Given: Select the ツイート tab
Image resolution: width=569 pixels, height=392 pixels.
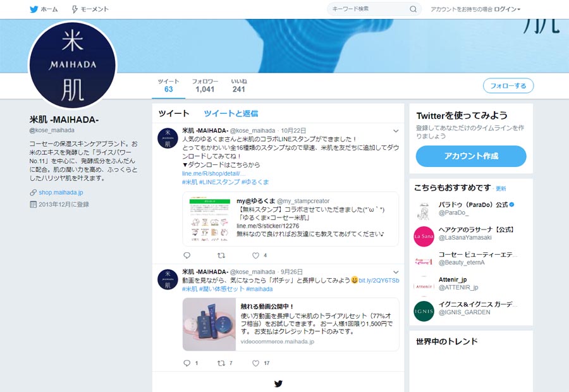Looking at the screenshot, I should [x=174, y=114].
